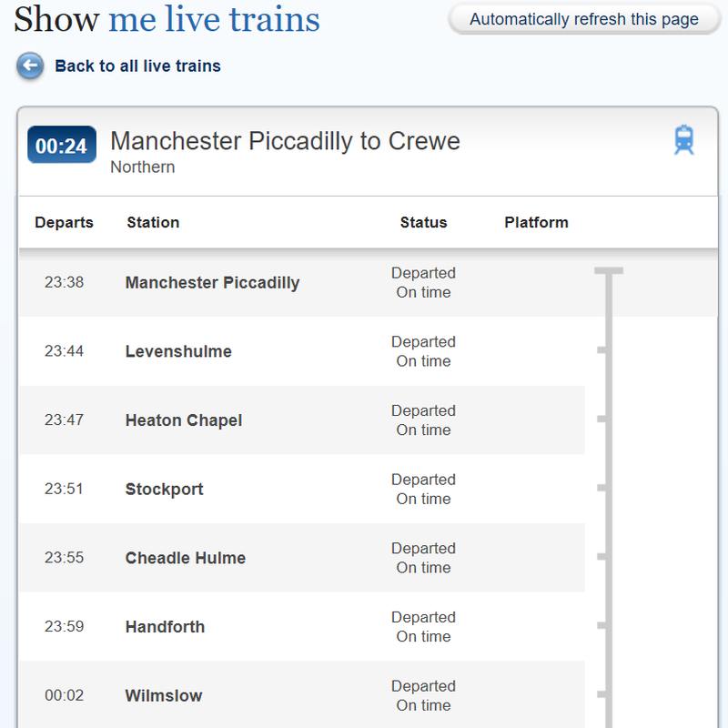
Task: Click the 00:24 departure time badge
Action: (62, 145)
